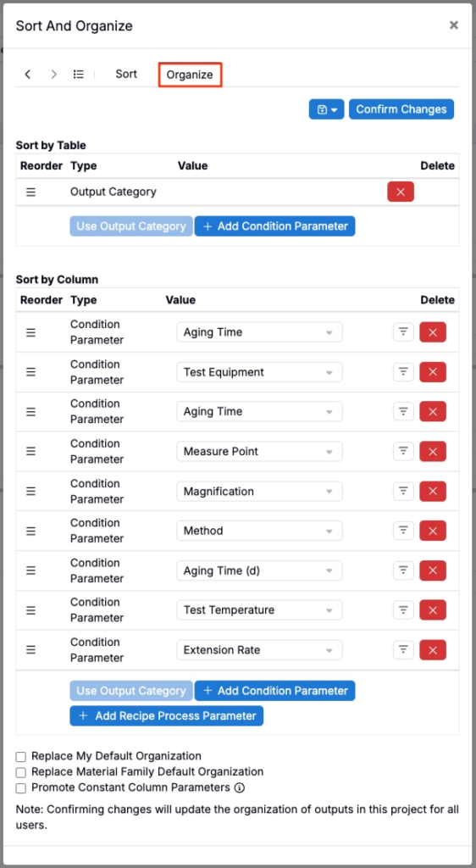Click the forward arrow navigation icon
The height and width of the screenshot is (868, 476).
click(x=53, y=75)
